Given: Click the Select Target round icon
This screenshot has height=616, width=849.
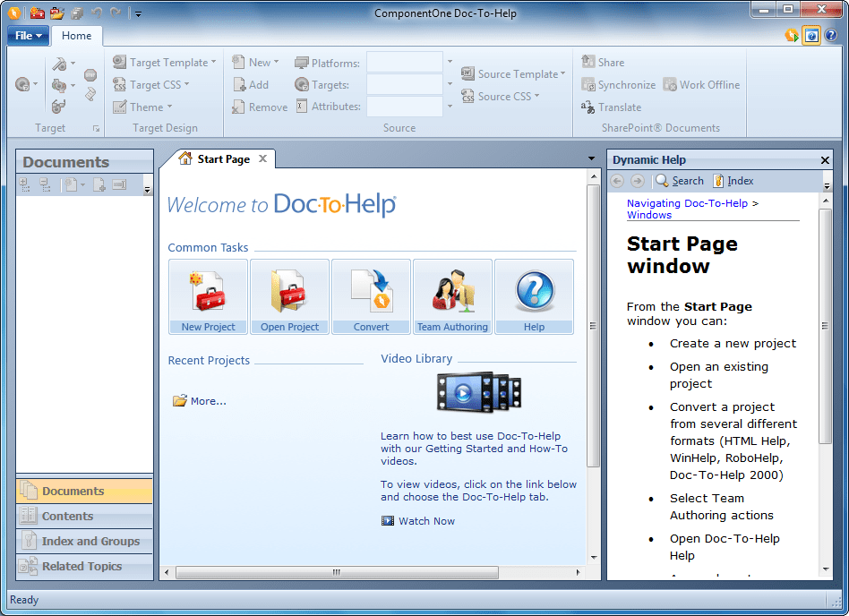Looking at the screenshot, I should tap(25, 84).
